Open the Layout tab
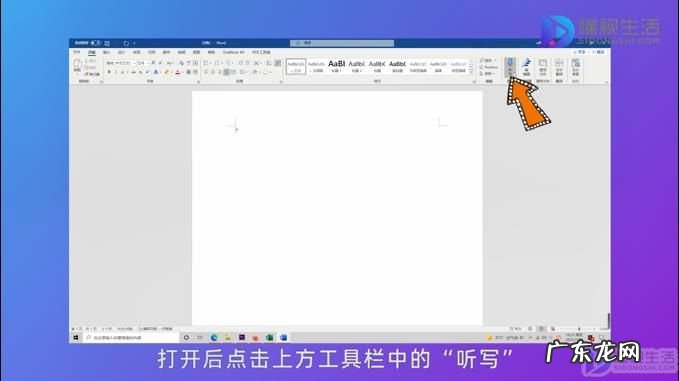The width and height of the screenshot is (679, 381). (136, 52)
